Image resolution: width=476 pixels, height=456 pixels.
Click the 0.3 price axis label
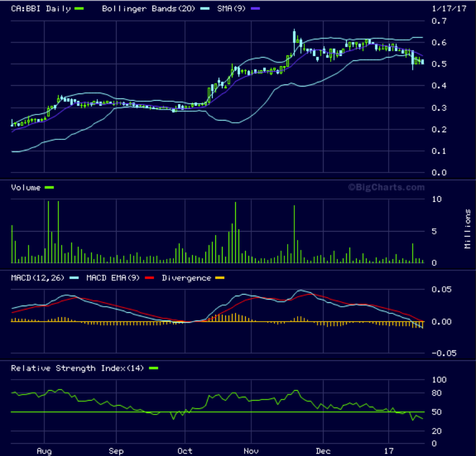click(439, 108)
